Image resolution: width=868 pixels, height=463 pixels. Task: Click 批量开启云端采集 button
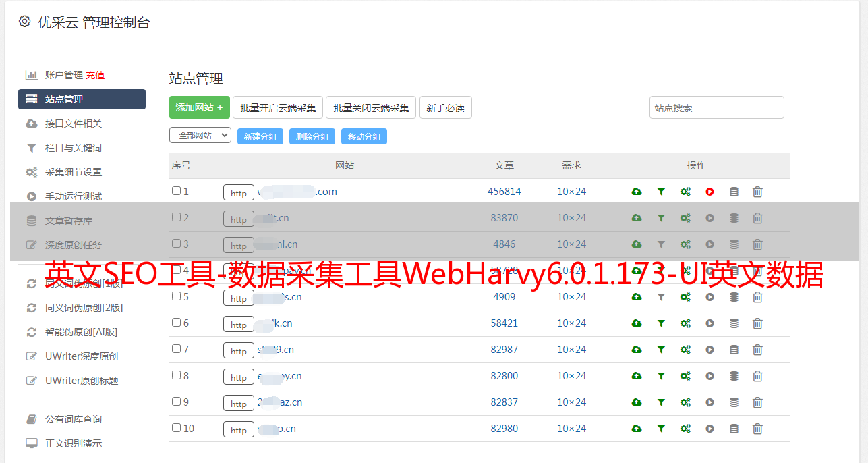[278, 107]
